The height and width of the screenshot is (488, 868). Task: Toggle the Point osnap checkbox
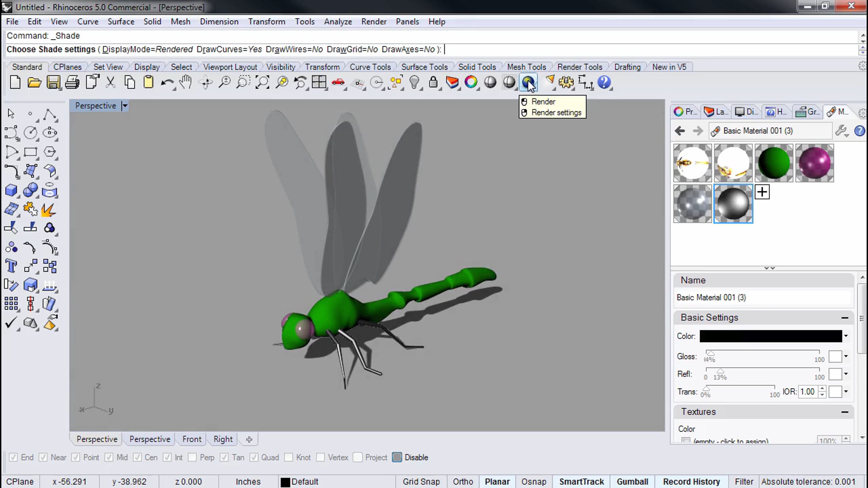[x=76, y=457]
